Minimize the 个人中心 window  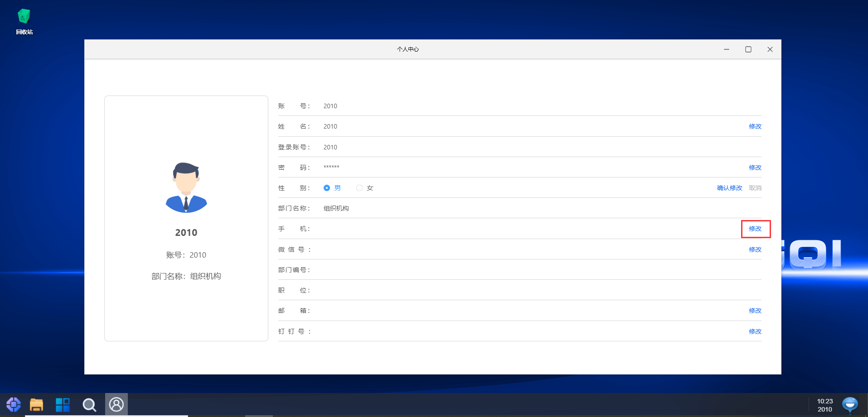pos(727,49)
